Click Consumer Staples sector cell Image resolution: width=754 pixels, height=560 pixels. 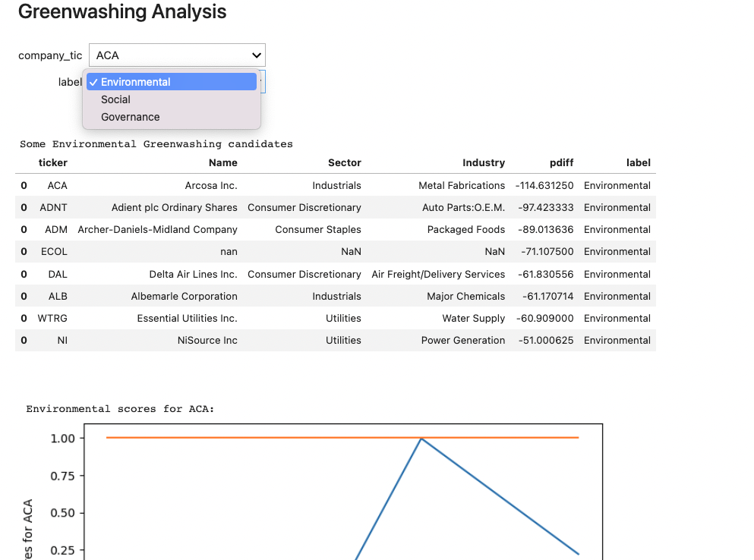pos(318,230)
